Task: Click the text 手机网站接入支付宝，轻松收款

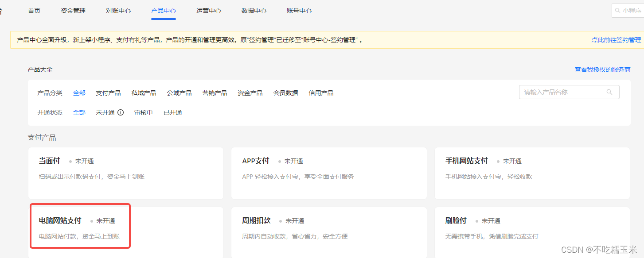Action: [488, 177]
